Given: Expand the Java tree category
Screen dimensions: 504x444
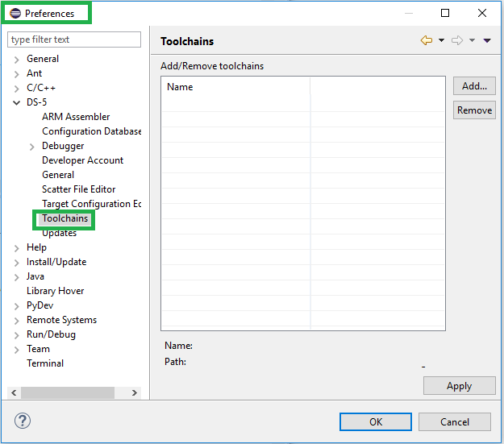Looking at the screenshot, I should pyautogui.click(x=17, y=277).
